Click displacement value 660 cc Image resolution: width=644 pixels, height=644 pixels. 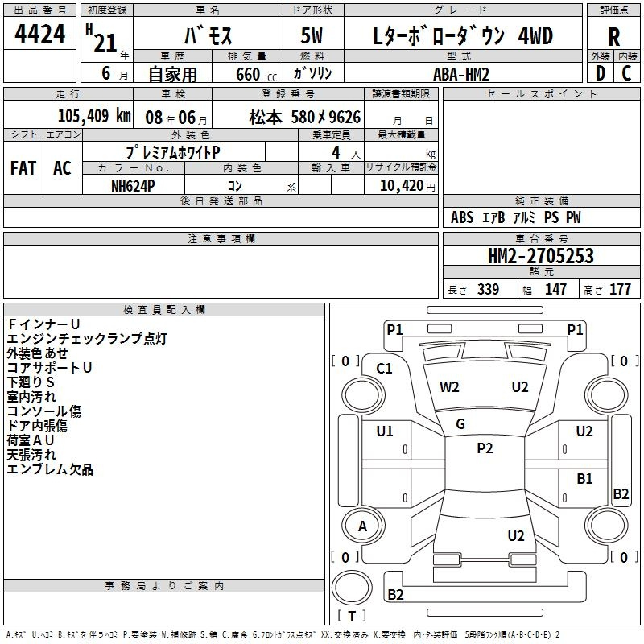256,74
